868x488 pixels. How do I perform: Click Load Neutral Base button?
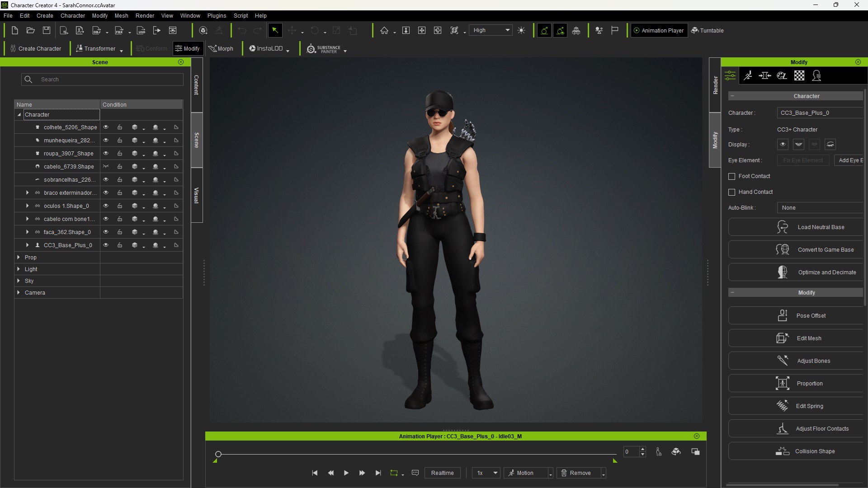[x=796, y=227]
